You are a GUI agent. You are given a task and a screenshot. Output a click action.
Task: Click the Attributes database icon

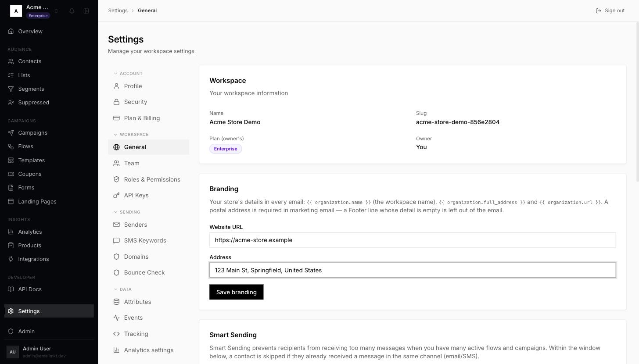click(116, 302)
